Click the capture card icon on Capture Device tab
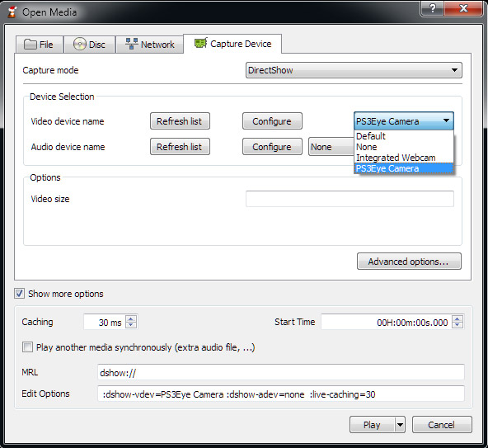The height and width of the screenshot is (448, 488). pyautogui.click(x=200, y=43)
